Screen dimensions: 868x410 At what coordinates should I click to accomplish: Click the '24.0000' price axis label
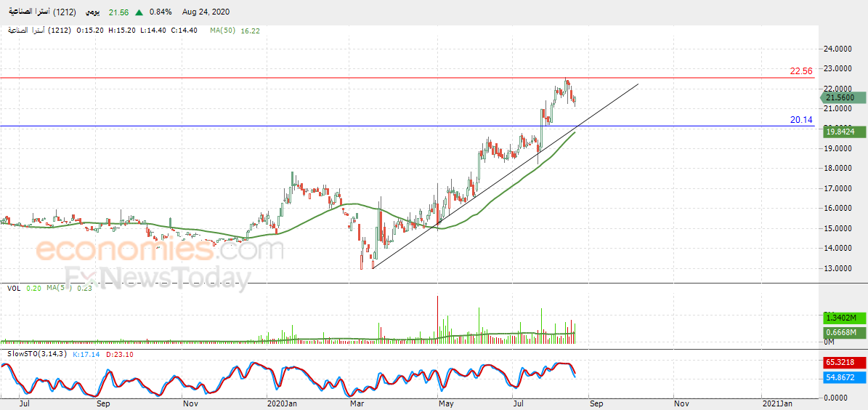839,49
